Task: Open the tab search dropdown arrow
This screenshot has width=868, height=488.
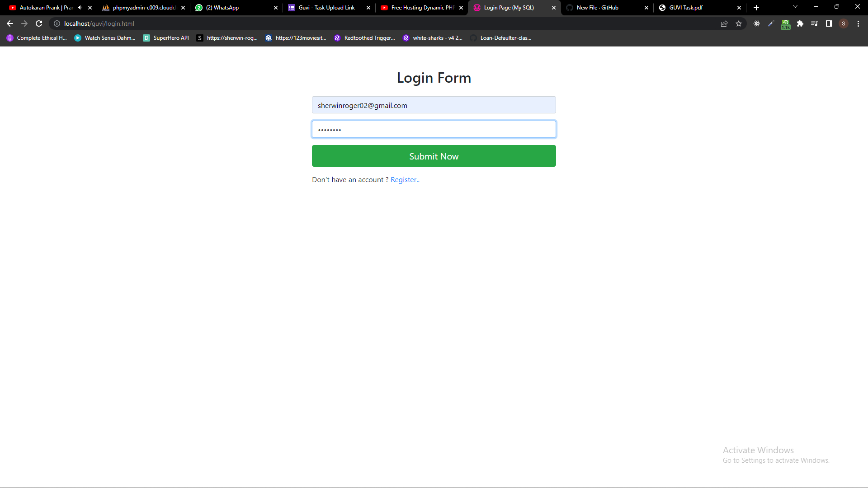Action: click(x=795, y=6)
